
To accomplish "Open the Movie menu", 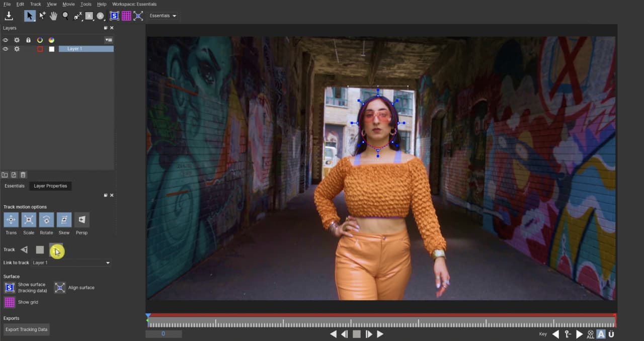I will 68,4.
